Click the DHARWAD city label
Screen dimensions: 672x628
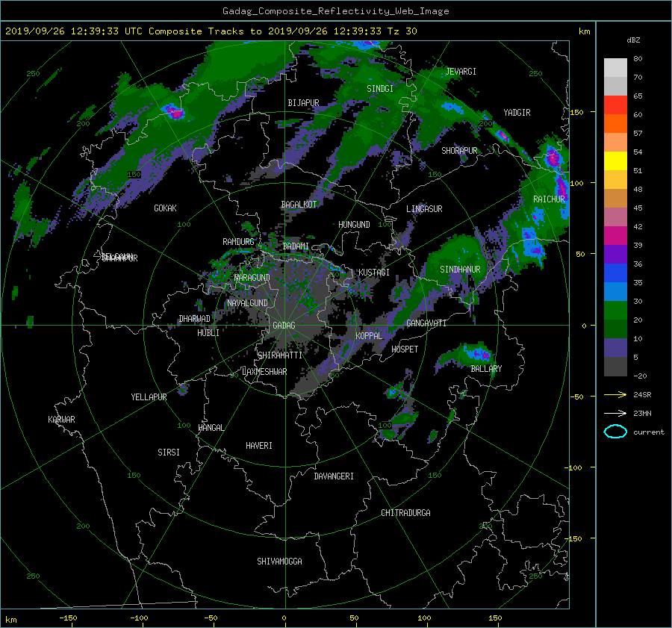pos(194,319)
